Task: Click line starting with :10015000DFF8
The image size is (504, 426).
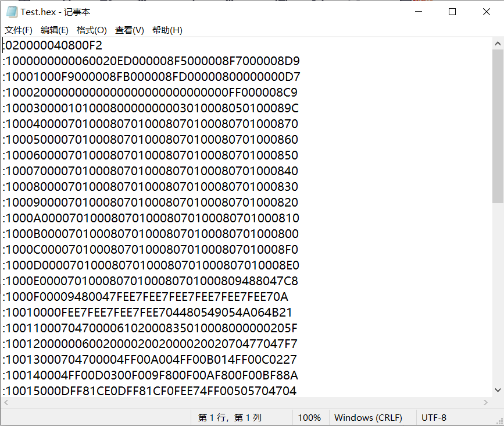Action: point(149,391)
